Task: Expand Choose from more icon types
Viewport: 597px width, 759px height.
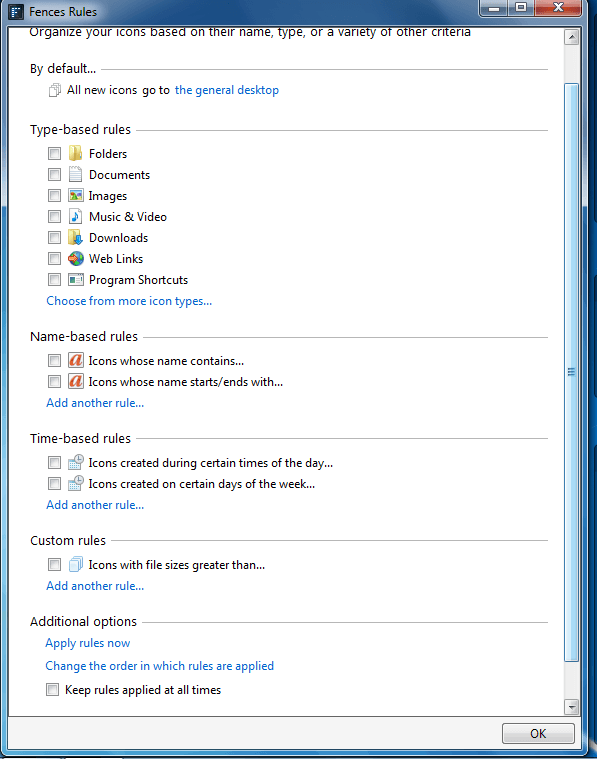Action: pos(129,301)
